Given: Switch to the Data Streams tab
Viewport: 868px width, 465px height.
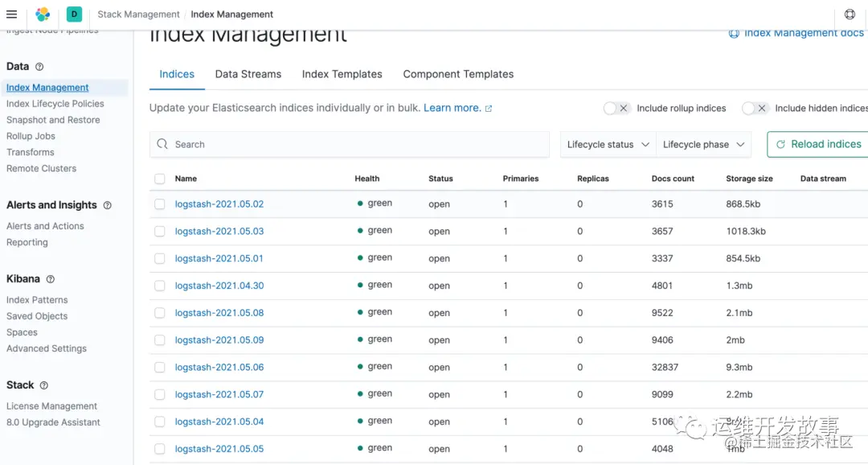Looking at the screenshot, I should [248, 74].
